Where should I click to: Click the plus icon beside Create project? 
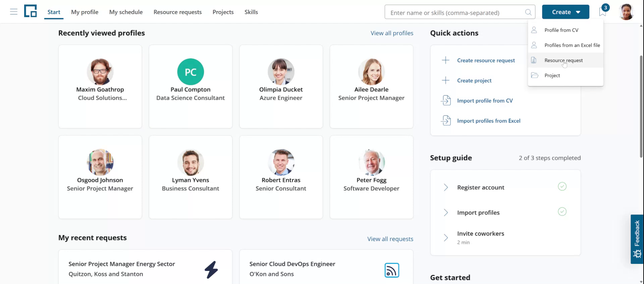point(445,81)
